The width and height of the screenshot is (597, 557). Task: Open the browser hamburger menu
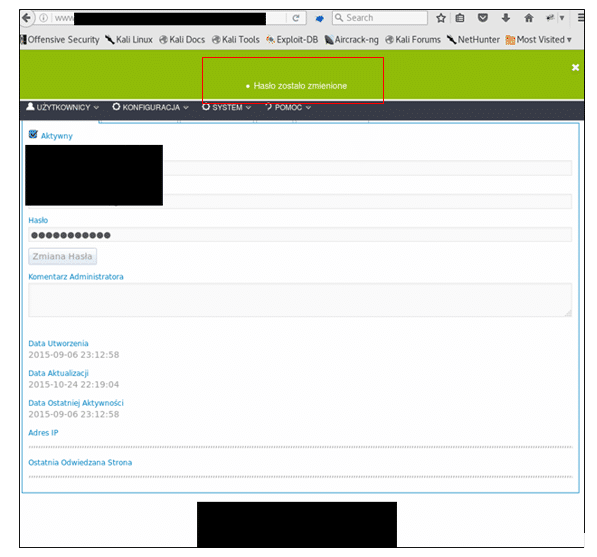point(580,18)
